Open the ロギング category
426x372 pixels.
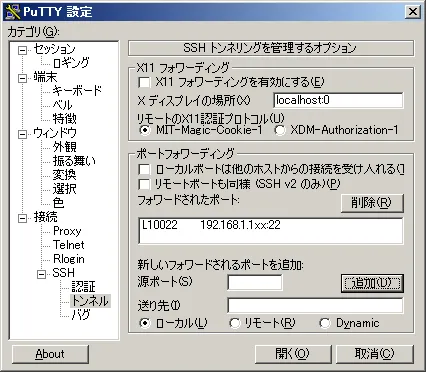coord(71,63)
